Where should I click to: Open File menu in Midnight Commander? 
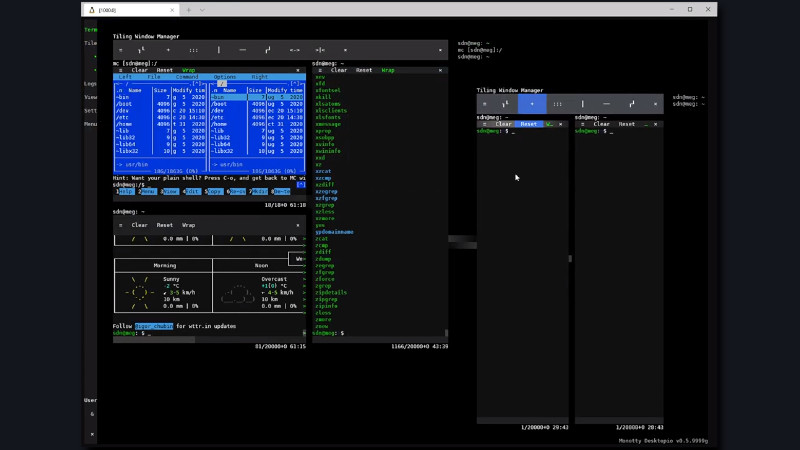[154, 77]
